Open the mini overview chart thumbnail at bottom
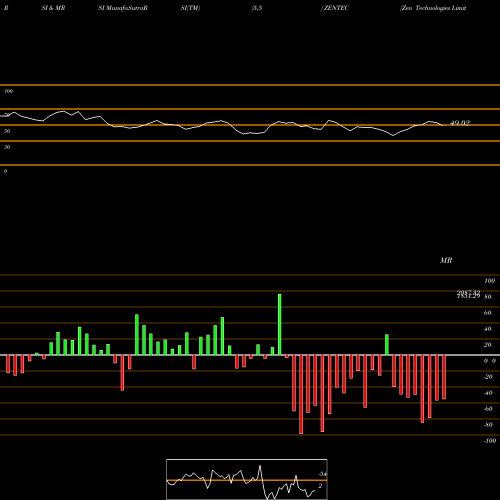Viewport: 500px width, 500px height. (x=247, y=479)
